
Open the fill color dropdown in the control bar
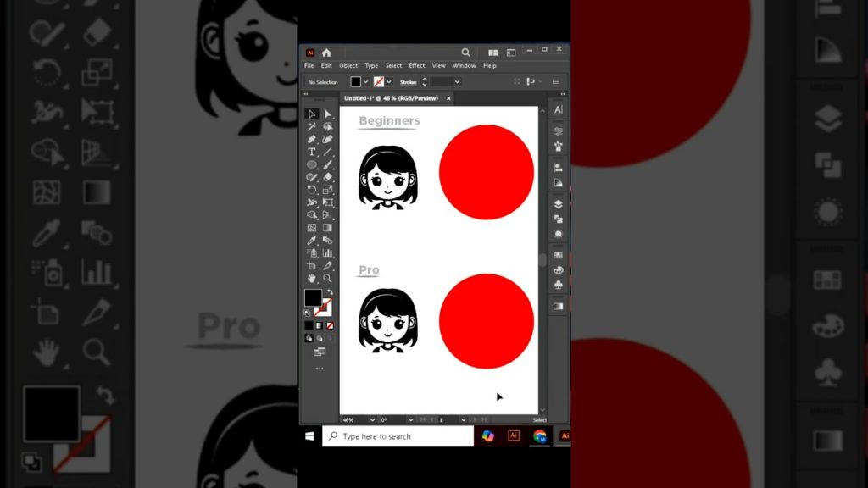(366, 81)
